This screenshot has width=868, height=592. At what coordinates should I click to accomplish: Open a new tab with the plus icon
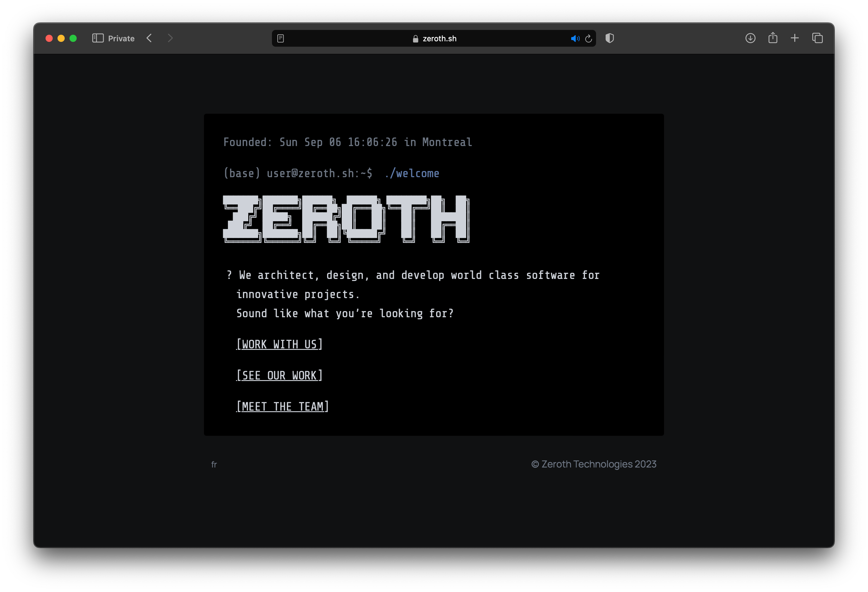click(795, 38)
